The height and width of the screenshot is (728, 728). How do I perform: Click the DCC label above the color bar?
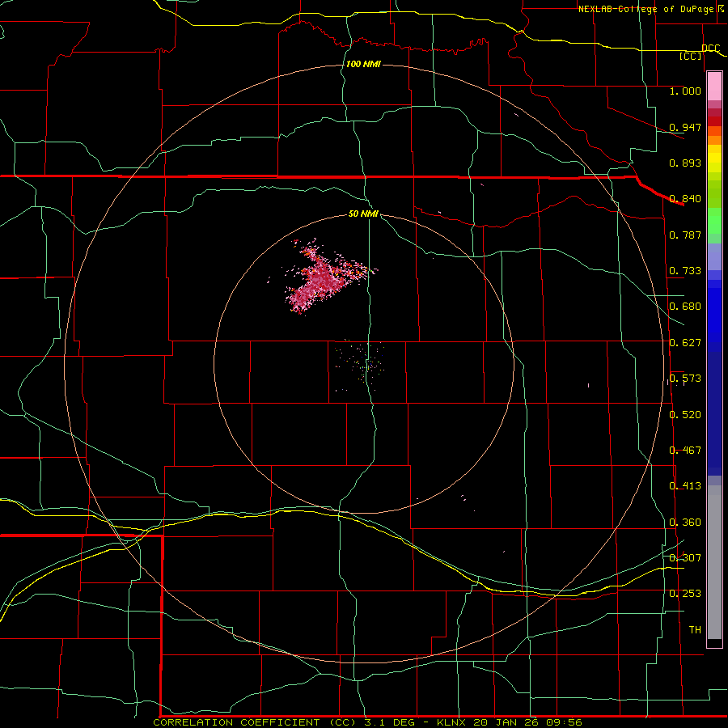click(711, 49)
